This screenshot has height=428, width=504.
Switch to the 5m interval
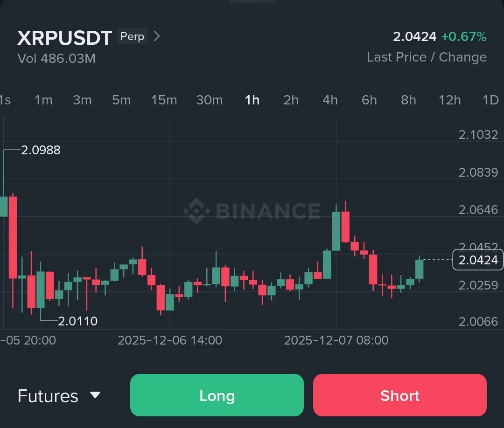[121, 100]
